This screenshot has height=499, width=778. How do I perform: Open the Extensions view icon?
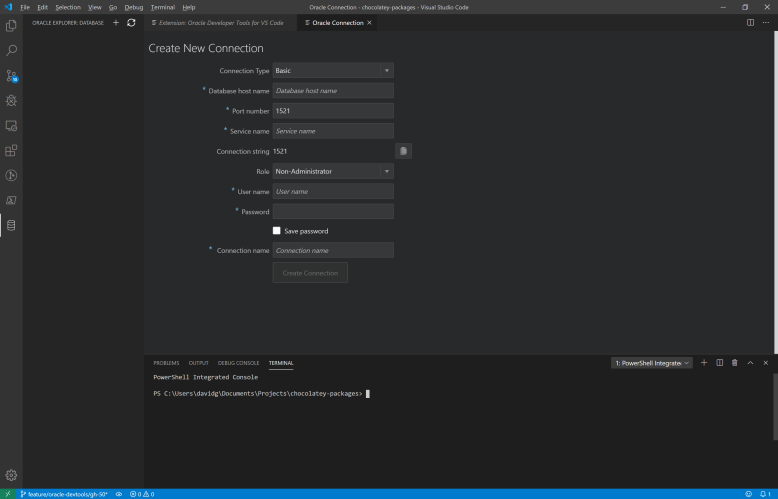tap(11, 150)
